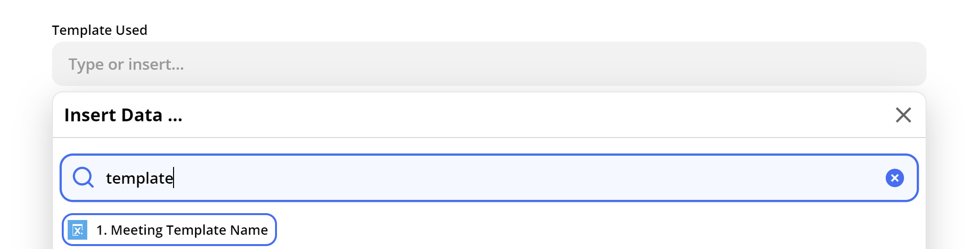Viewport: 980px width, 249px height.
Task: Choose the Excel step 1 Meeting Template field
Action: click(169, 229)
